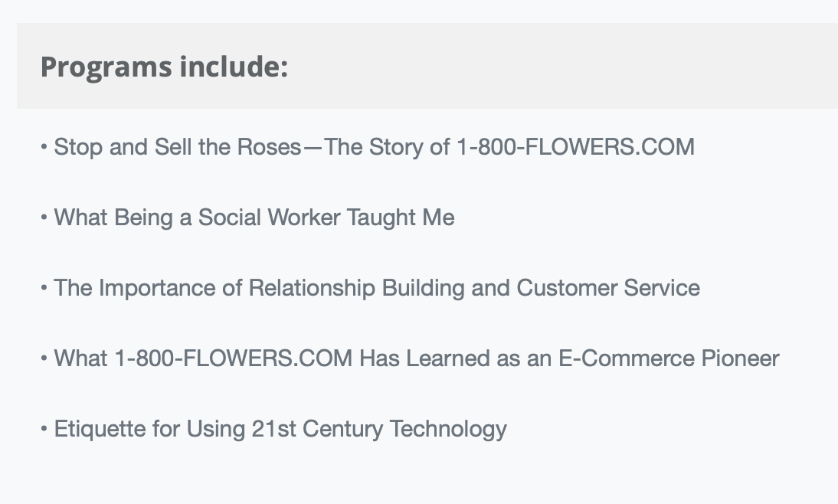Select "Etiquette for Using 21st Century Technology"

280,430
